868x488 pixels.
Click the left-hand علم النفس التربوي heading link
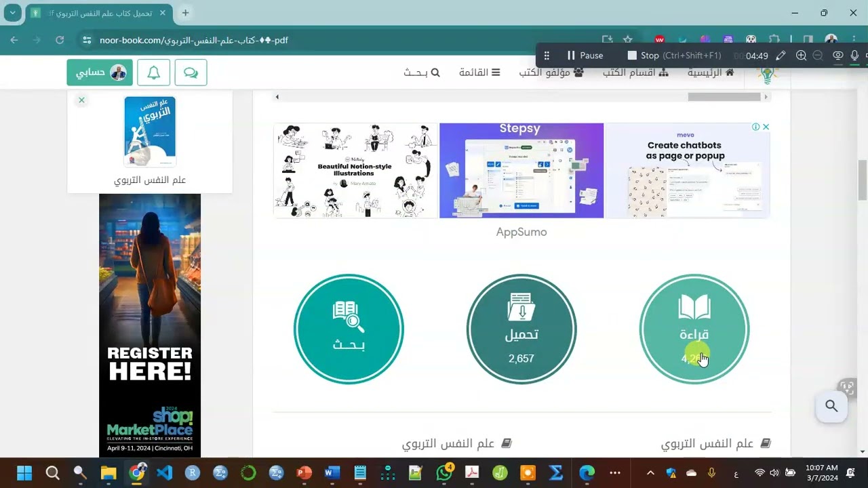pyautogui.click(x=456, y=444)
